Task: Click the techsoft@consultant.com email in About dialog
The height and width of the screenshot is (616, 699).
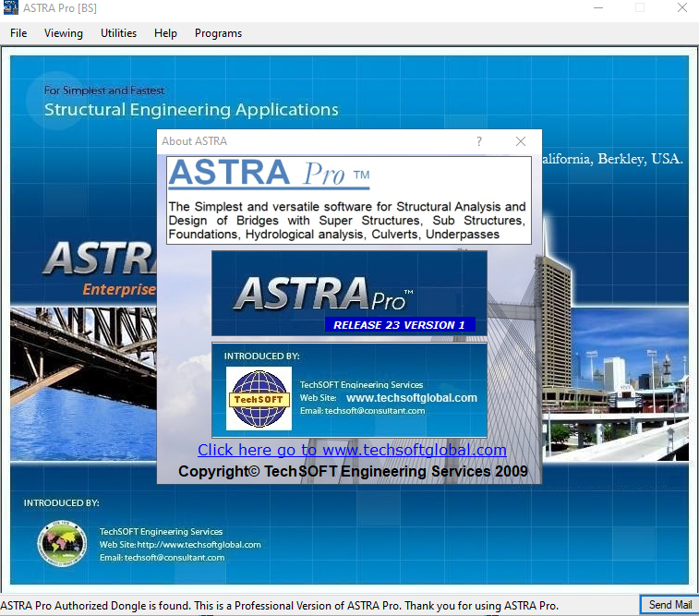Action: [374, 411]
